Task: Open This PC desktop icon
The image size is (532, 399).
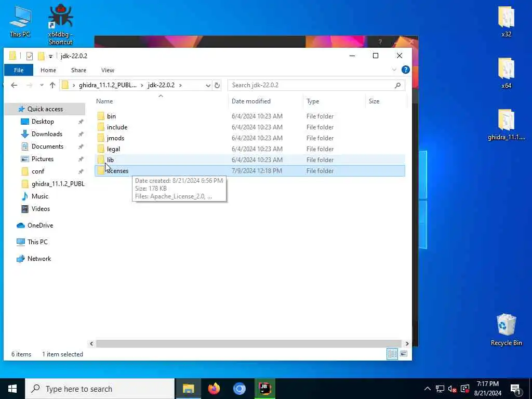Action: click(20, 21)
